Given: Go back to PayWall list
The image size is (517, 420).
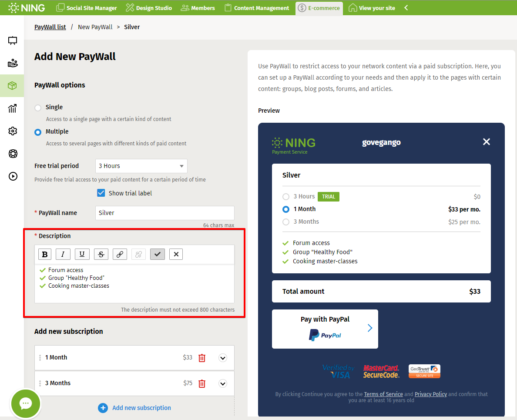Looking at the screenshot, I should click(x=50, y=27).
